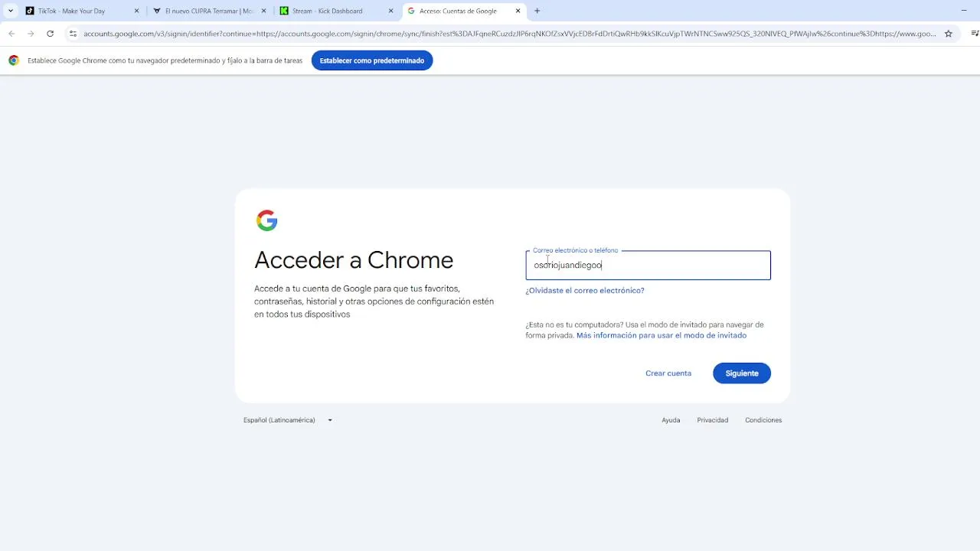Click the reload page icon
Viewport: 980px width, 551px height.
click(50, 34)
